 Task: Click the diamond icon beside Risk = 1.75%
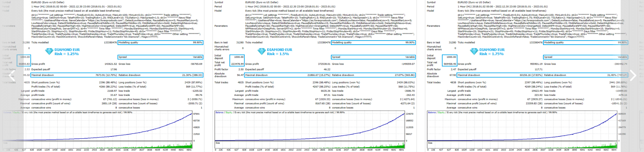(474, 52)
